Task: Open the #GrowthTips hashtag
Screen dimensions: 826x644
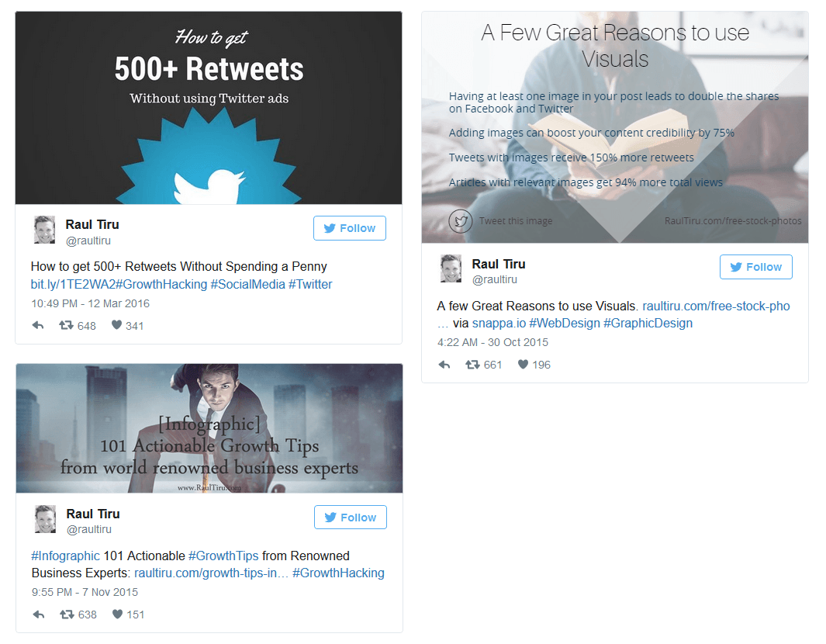Action: click(223, 556)
